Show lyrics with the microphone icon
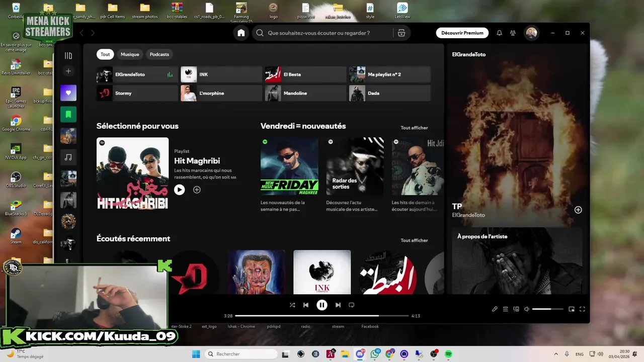 coord(495,309)
